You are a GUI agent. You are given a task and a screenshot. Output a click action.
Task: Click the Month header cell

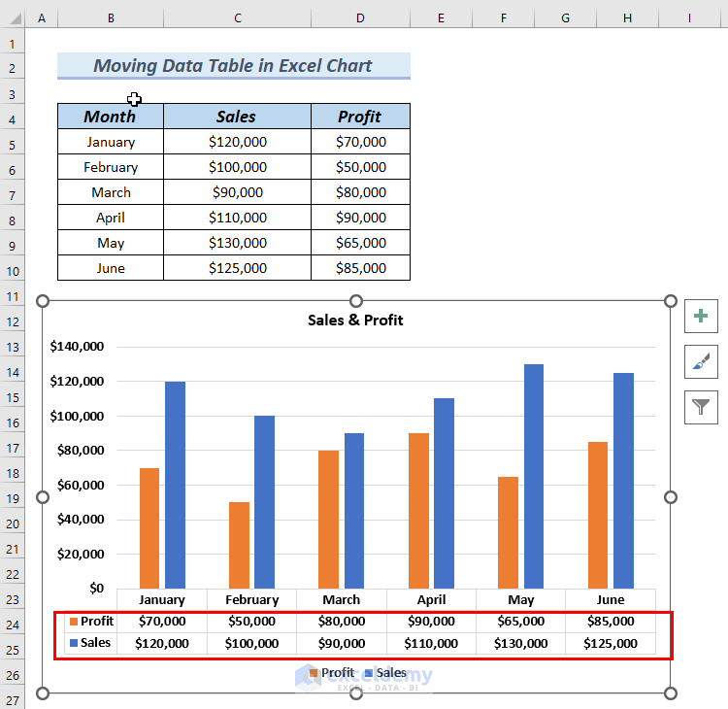coord(111,117)
